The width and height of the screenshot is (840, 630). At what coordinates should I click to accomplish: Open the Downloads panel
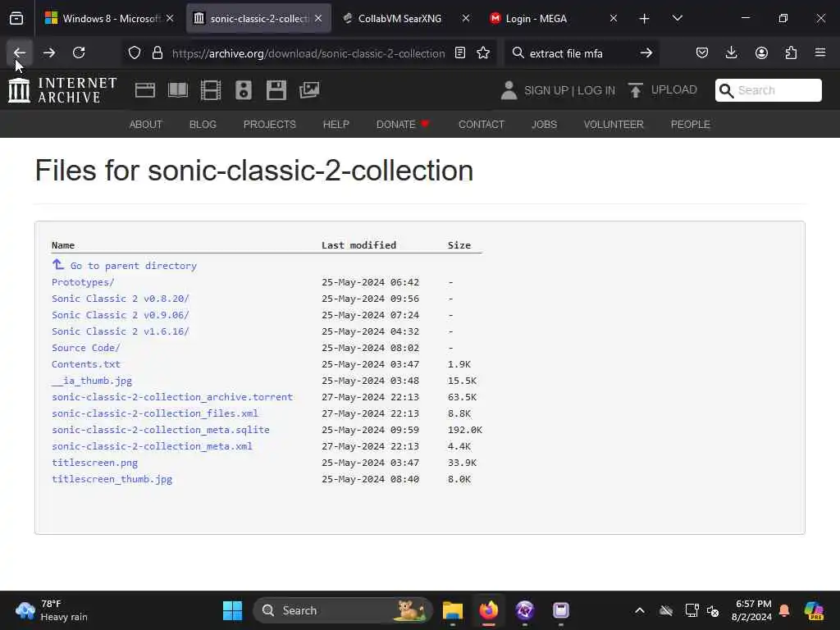[731, 52]
